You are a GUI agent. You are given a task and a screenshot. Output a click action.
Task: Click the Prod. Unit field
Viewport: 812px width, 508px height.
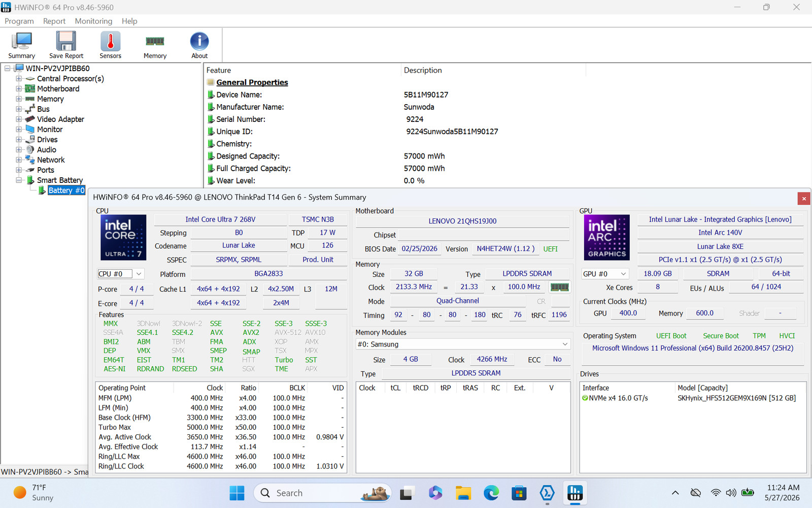[318, 260]
